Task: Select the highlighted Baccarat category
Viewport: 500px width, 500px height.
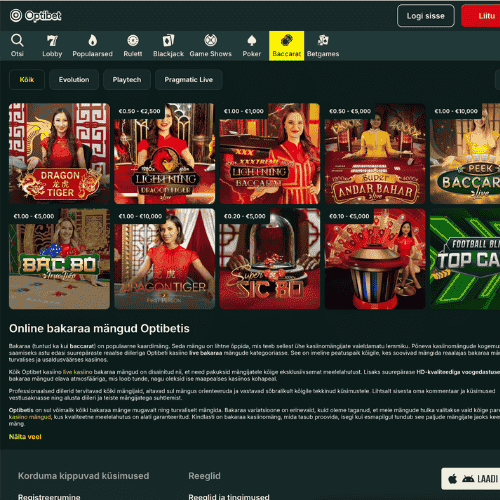Action: [286, 46]
